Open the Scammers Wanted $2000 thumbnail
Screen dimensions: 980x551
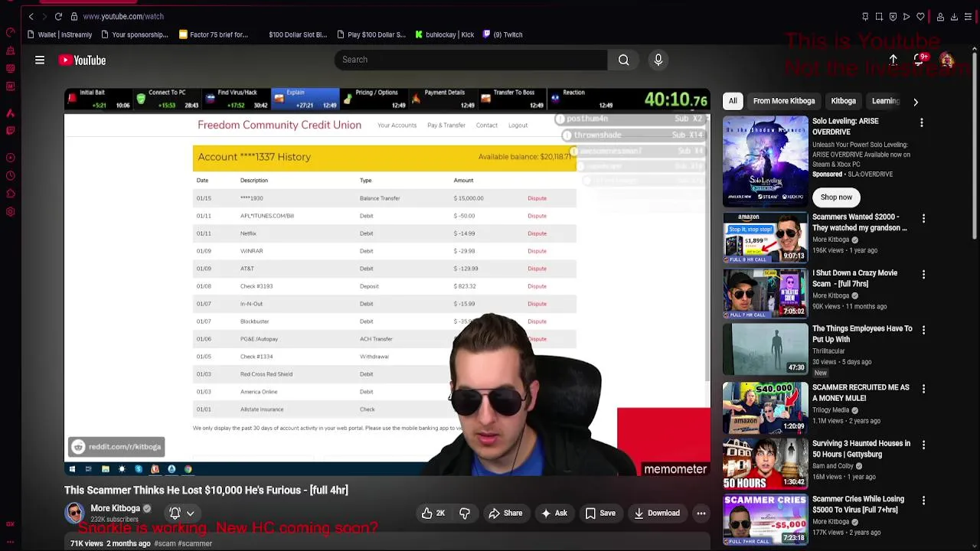tap(765, 238)
